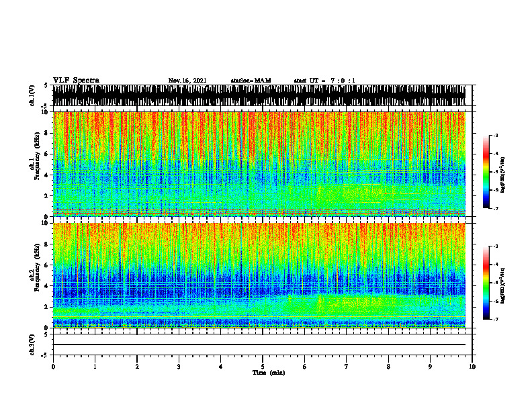This screenshot has width=532, height=411.
Task: Click the "start UT = 7 : 0 : 1" text
Action: point(324,81)
